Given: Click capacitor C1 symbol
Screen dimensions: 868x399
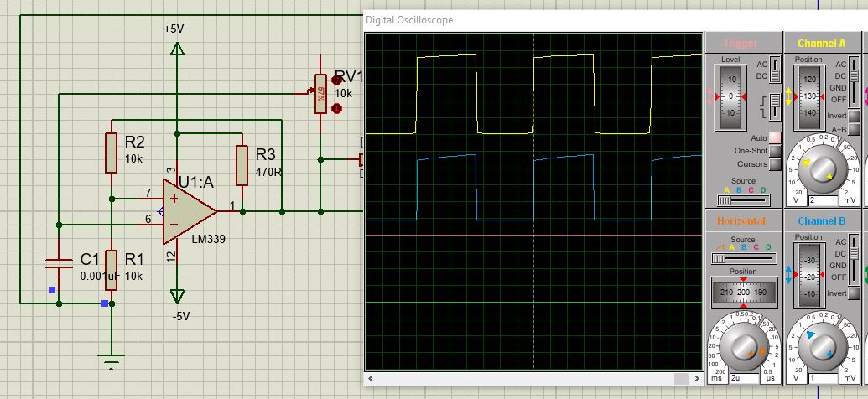Looking at the screenshot, I should pyautogui.click(x=59, y=262).
